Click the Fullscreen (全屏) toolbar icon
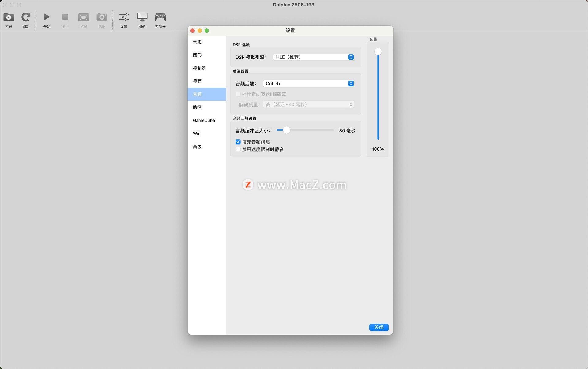588x369 pixels. click(84, 17)
